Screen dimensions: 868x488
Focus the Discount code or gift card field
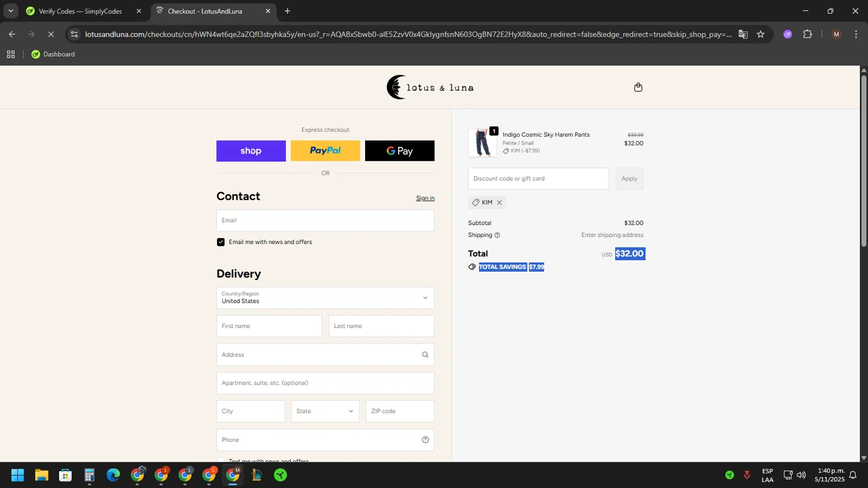tap(539, 179)
